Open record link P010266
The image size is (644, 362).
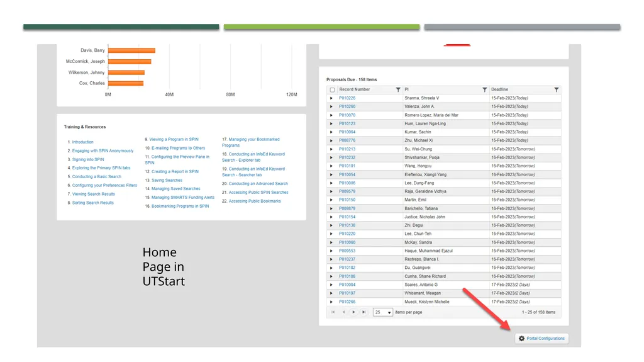pyautogui.click(x=347, y=302)
